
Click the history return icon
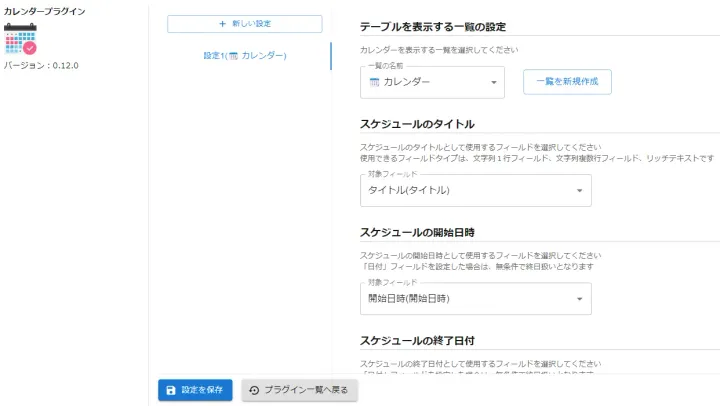(x=254, y=390)
